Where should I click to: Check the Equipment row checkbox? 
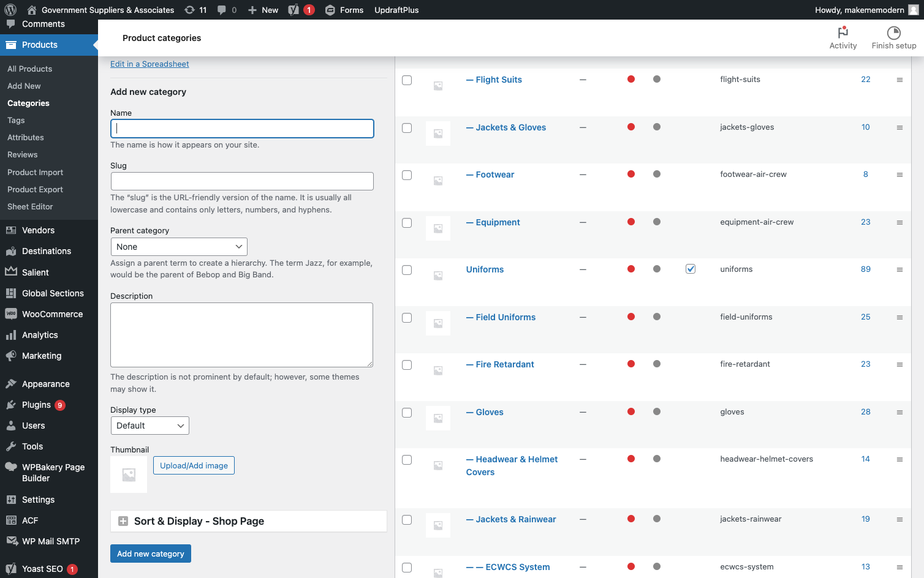pos(407,223)
